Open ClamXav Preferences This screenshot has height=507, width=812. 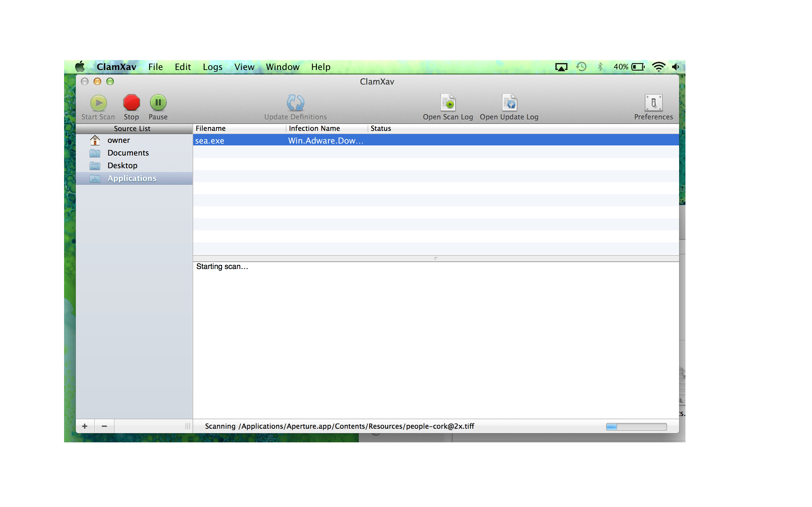[x=653, y=103]
